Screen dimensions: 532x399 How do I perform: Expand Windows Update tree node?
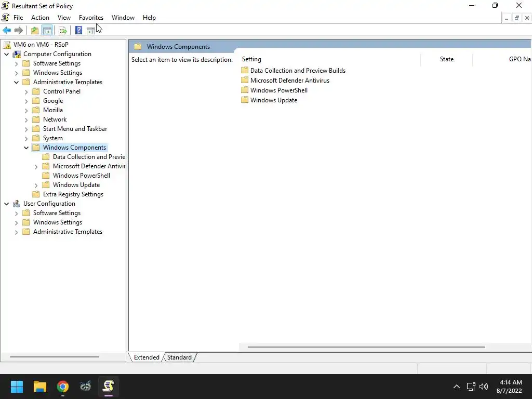[36, 185]
